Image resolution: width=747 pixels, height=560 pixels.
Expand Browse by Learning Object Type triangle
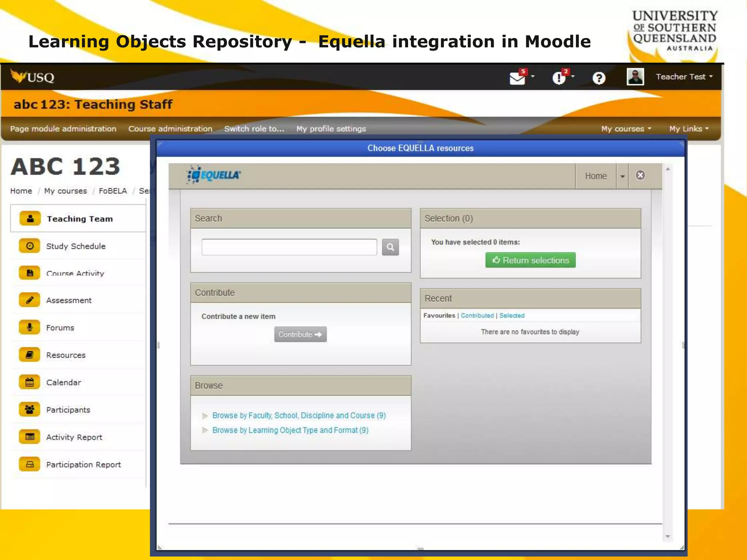point(205,430)
